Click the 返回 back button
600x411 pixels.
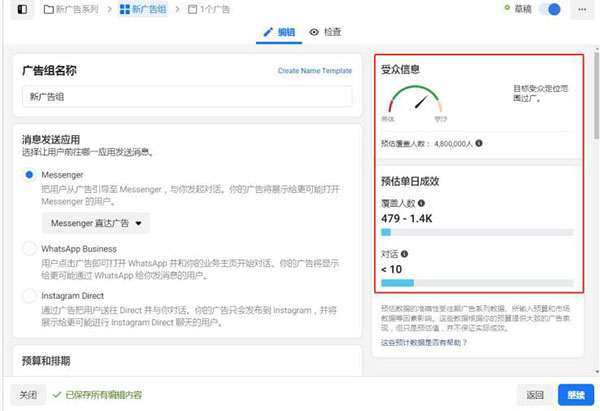click(535, 395)
